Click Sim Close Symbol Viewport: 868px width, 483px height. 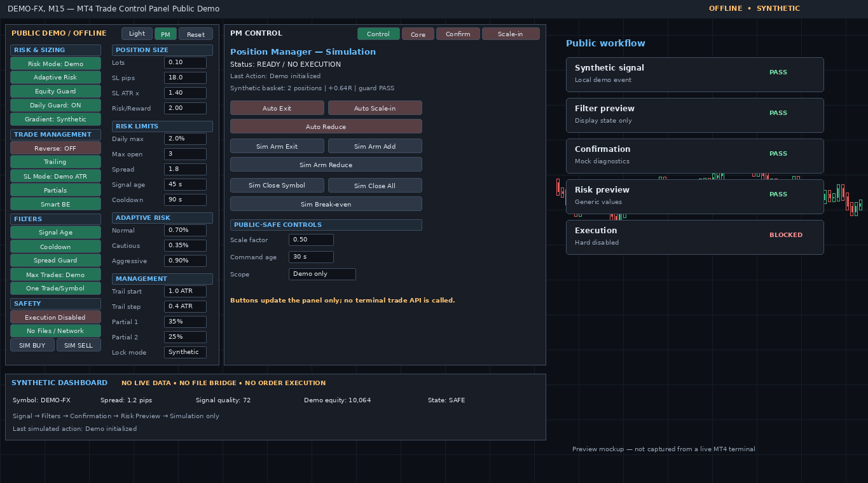tap(277, 186)
